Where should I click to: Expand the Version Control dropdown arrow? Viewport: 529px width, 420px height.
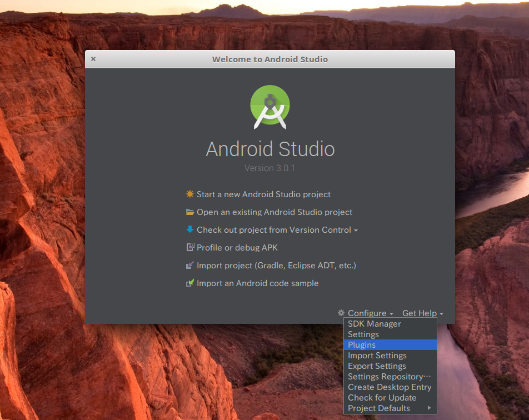[356, 231]
